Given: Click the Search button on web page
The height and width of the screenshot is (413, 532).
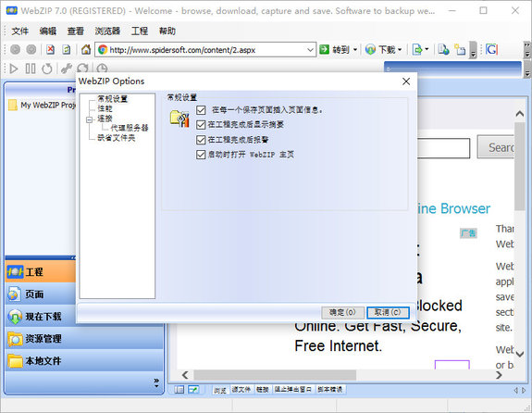Looking at the screenshot, I should click(x=496, y=147).
